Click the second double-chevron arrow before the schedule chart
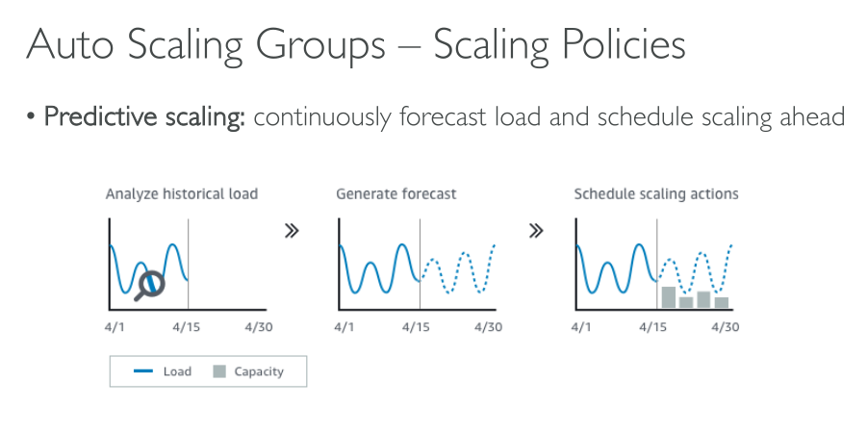 click(x=537, y=232)
